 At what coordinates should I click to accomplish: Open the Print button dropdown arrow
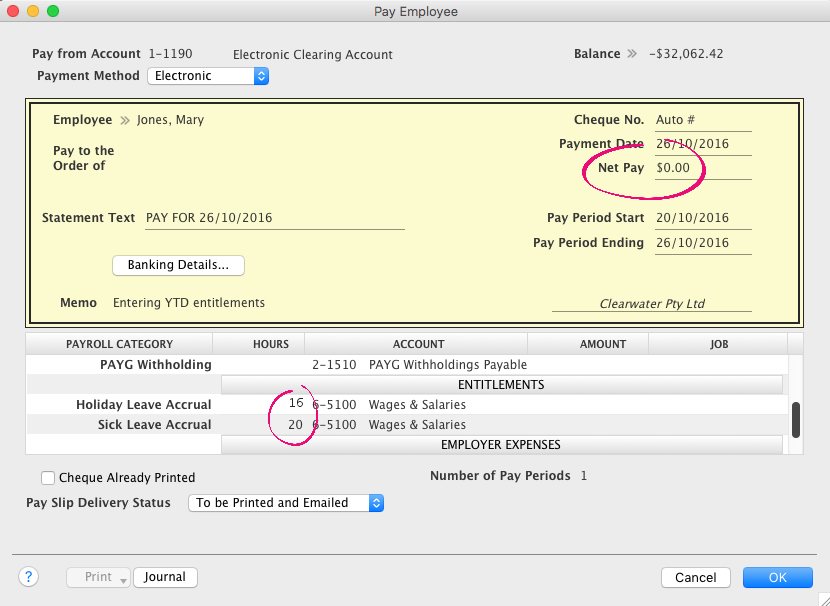123,578
